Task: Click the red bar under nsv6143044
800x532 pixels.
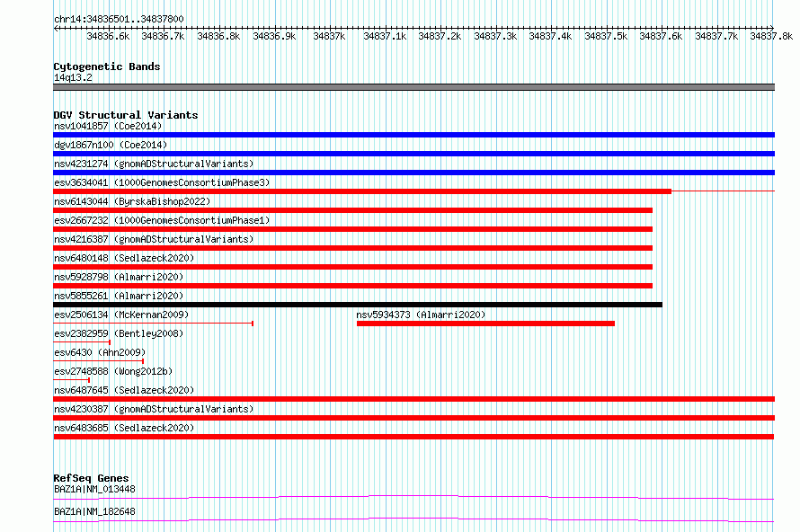Action: pyautogui.click(x=352, y=210)
